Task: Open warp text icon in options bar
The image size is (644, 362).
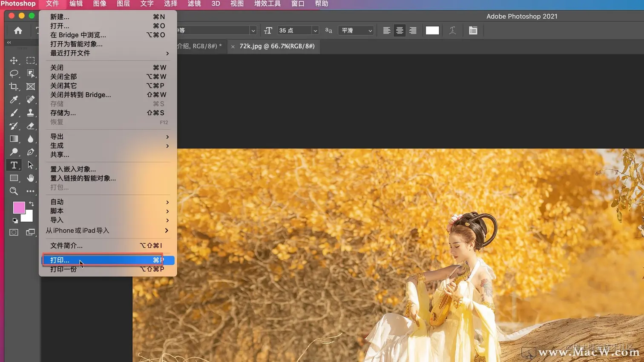Action: point(452,30)
